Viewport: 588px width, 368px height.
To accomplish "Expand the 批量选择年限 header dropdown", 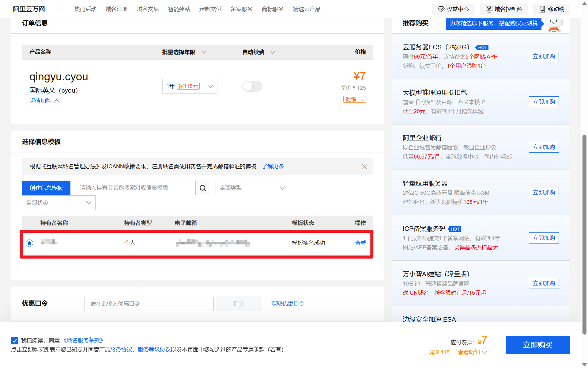I will click(x=204, y=52).
